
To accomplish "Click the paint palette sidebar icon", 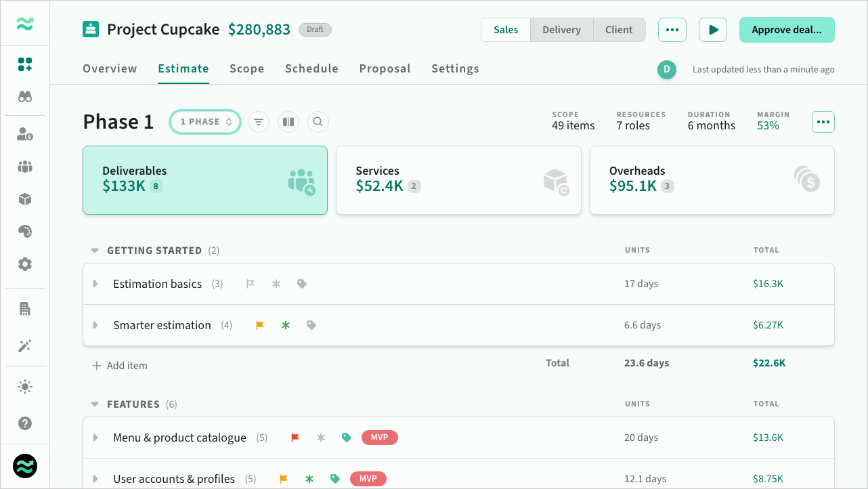I will [25, 232].
